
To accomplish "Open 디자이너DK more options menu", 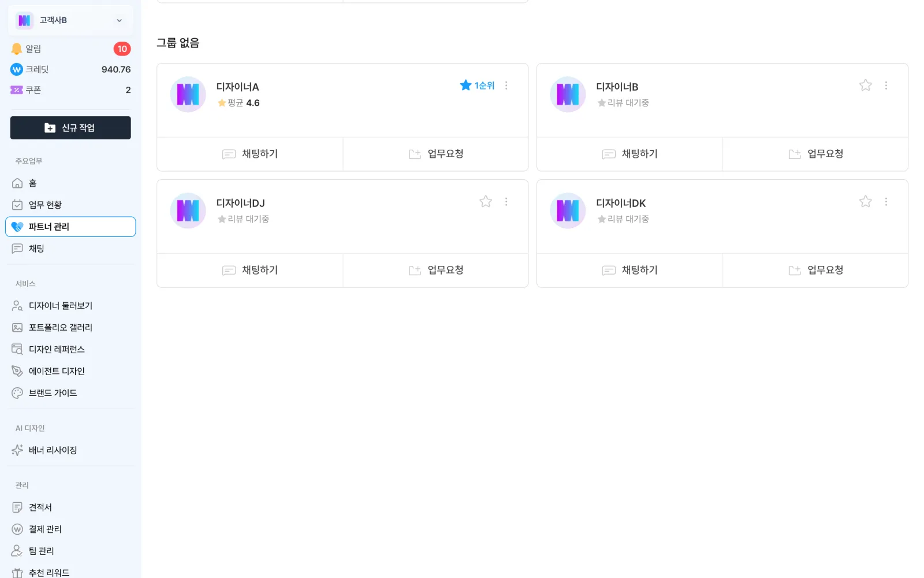I will click(886, 202).
